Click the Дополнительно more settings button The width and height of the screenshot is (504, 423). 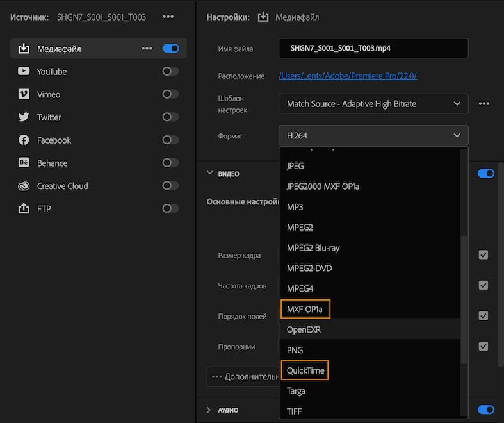pyautogui.click(x=243, y=377)
